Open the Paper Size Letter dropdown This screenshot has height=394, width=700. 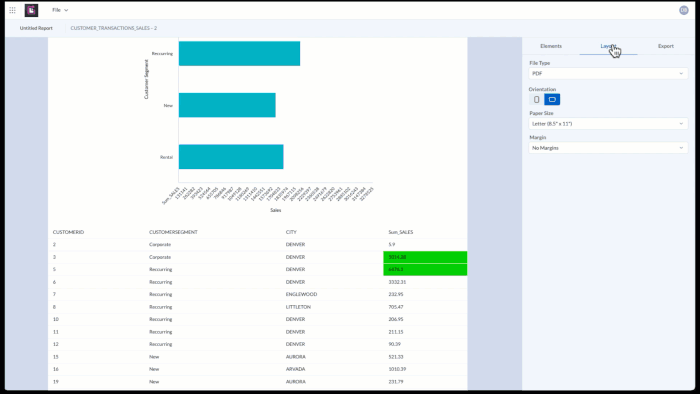click(x=608, y=124)
